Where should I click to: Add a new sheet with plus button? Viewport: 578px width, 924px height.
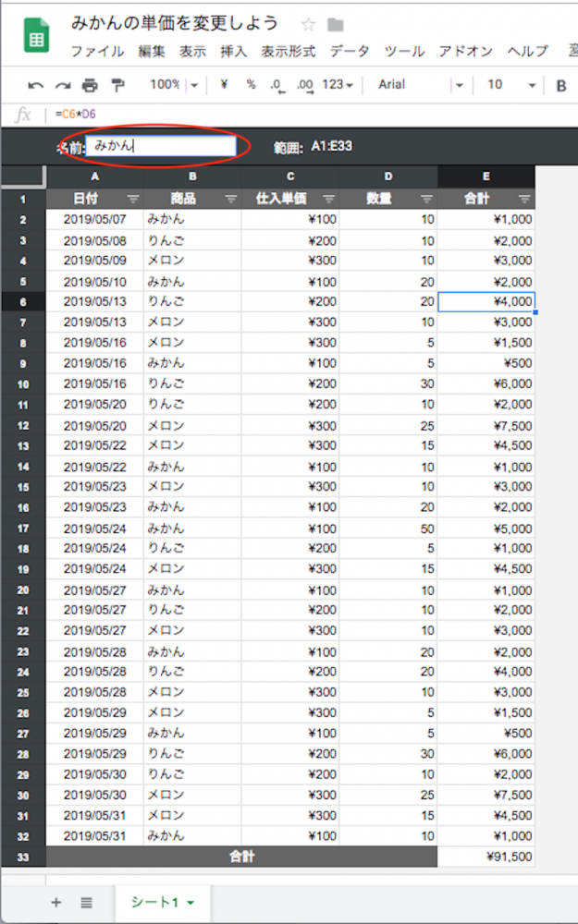tap(55, 902)
